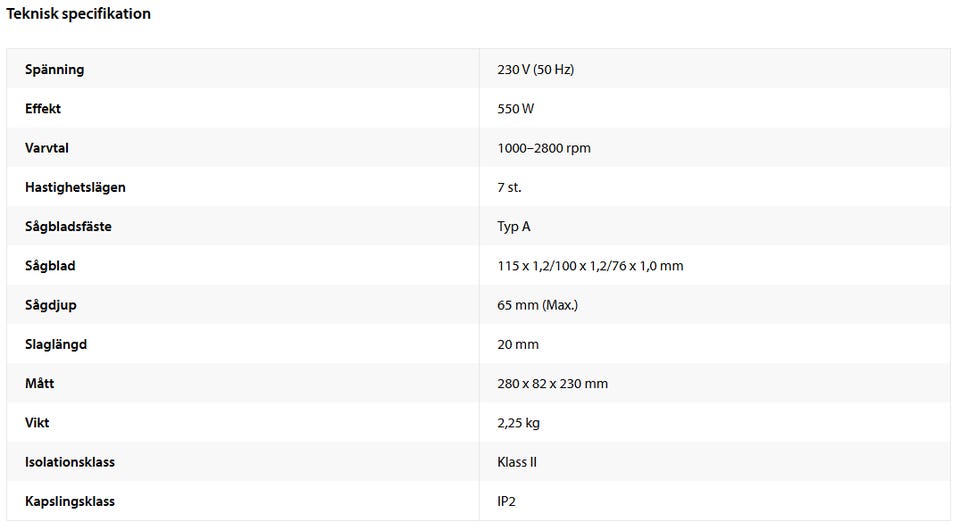
Task: Select the Slaglängd label
Action: (56, 344)
